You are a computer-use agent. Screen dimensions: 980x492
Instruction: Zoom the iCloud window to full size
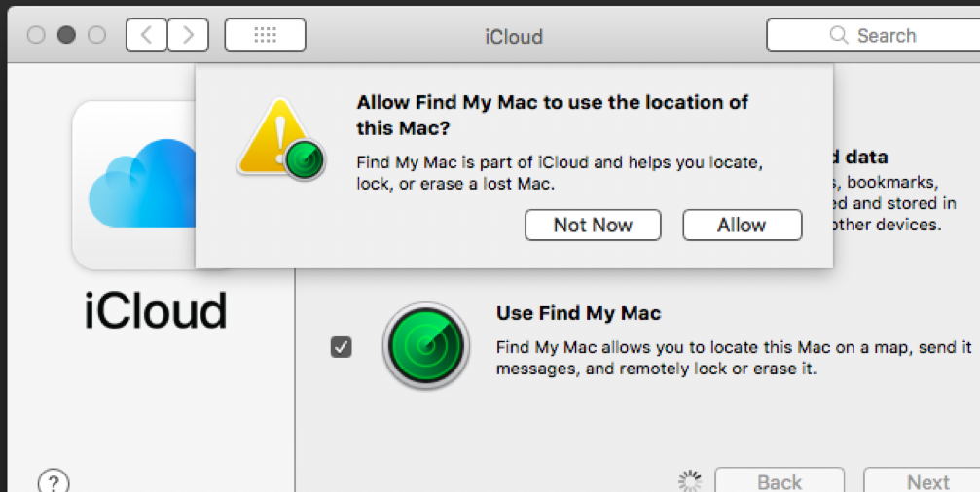96,36
